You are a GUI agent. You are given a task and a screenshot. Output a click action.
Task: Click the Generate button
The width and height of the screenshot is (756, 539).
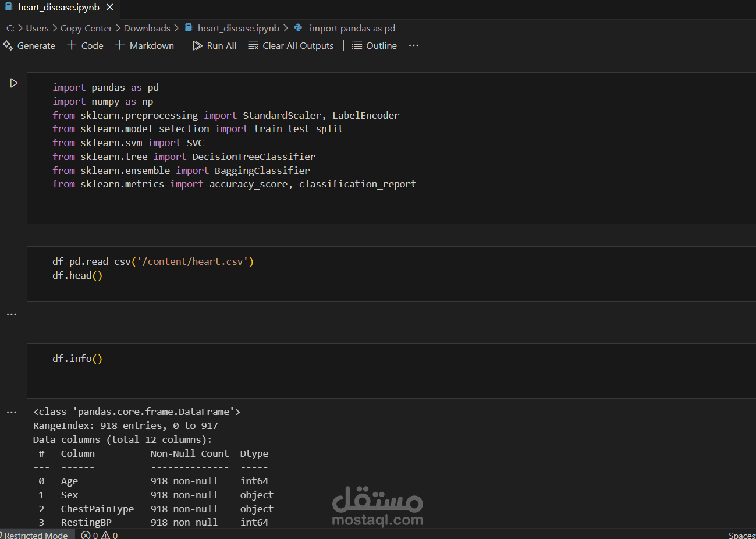click(x=29, y=45)
